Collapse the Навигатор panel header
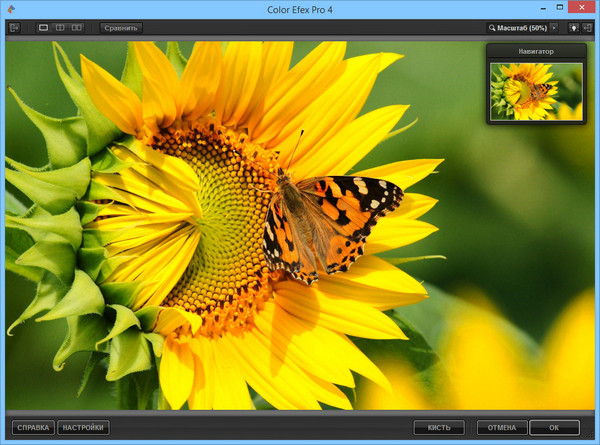The width and height of the screenshot is (600, 445). point(535,50)
